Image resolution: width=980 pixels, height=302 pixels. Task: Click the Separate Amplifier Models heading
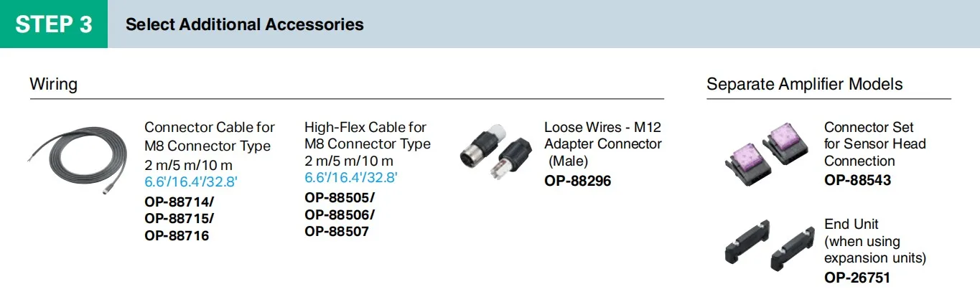point(804,84)
